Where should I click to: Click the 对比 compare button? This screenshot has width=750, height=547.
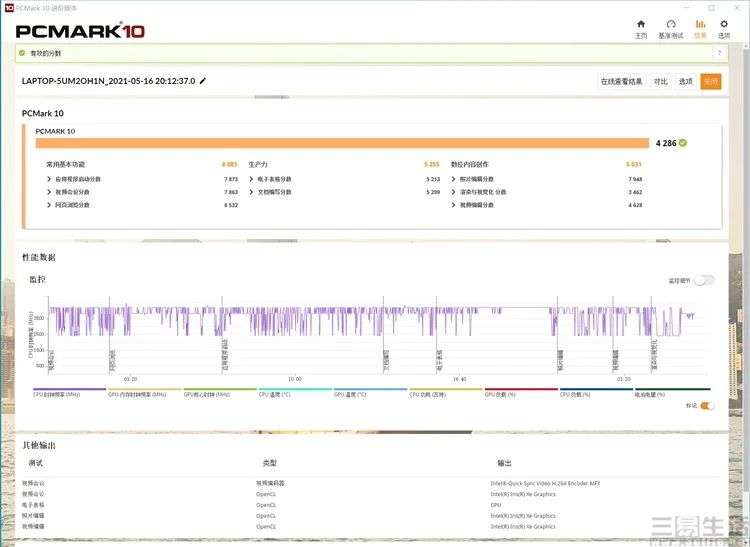[661, 82]
